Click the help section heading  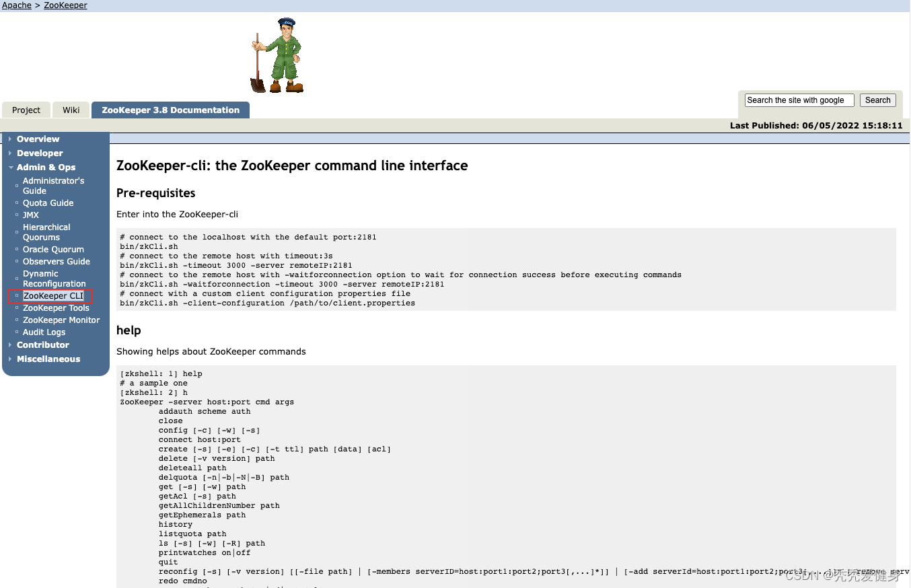tap(129, 330)
